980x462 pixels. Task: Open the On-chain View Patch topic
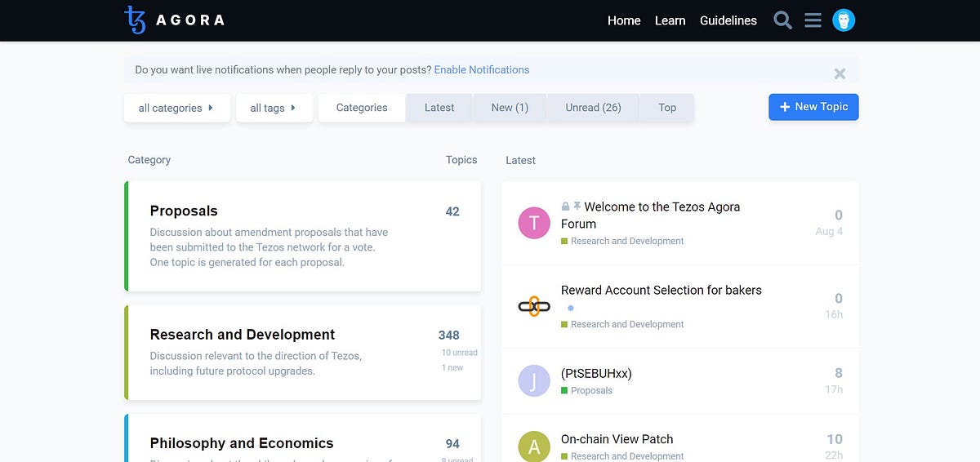click(617, 439)
